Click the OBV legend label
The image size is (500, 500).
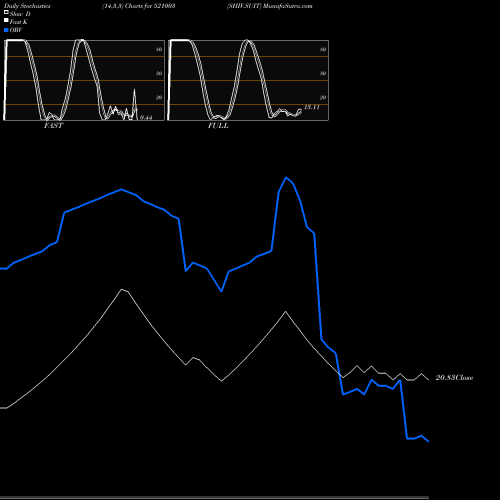(16, 30)
